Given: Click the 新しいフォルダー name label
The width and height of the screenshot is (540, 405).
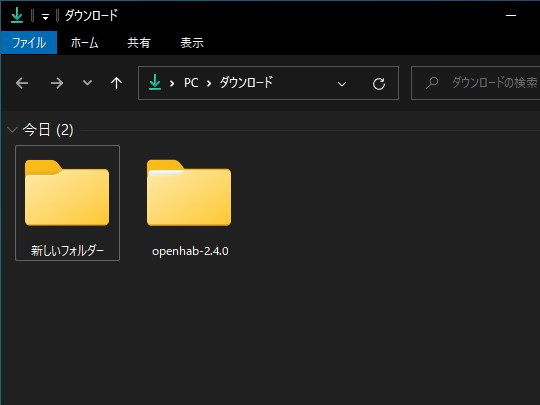Looking at the screenshot, I should coord(67,251).
